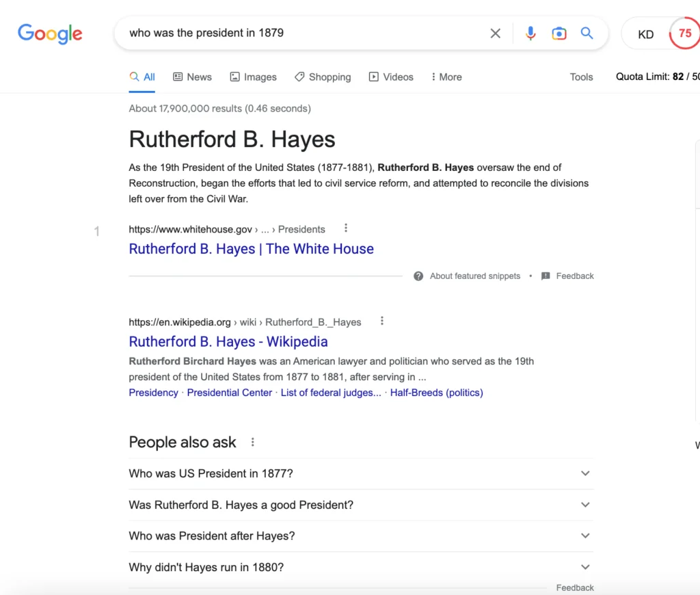
Task: Open the More search categories menu
Action: click(446, 77)
